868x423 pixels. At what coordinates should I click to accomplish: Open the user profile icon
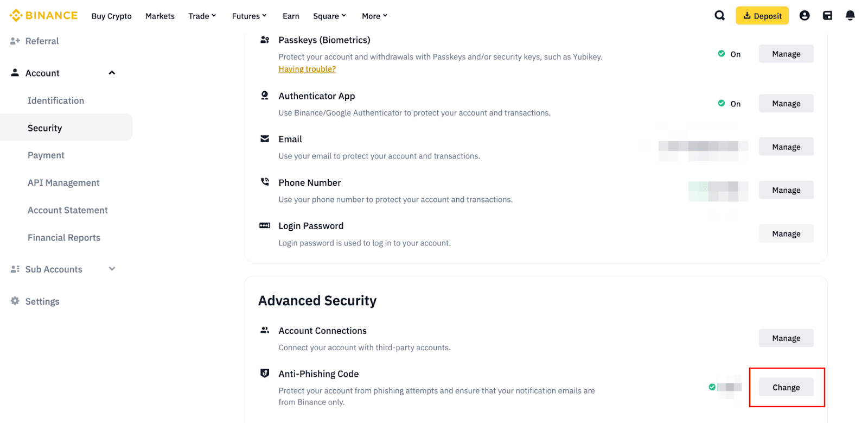pos(805,16)
